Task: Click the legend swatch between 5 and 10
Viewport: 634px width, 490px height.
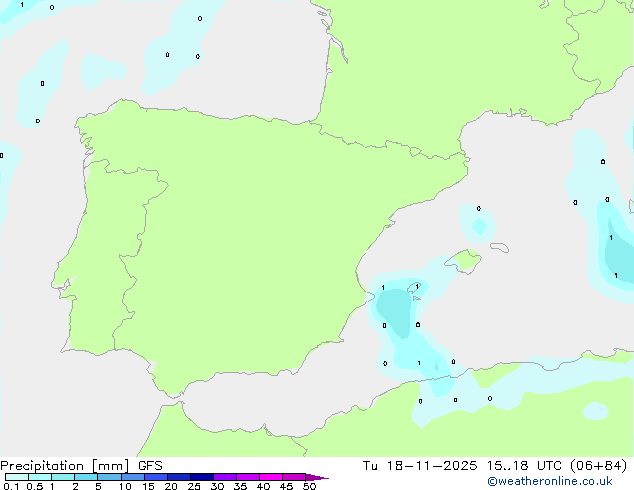Action: pyautogui.click(x=109, y=477)
